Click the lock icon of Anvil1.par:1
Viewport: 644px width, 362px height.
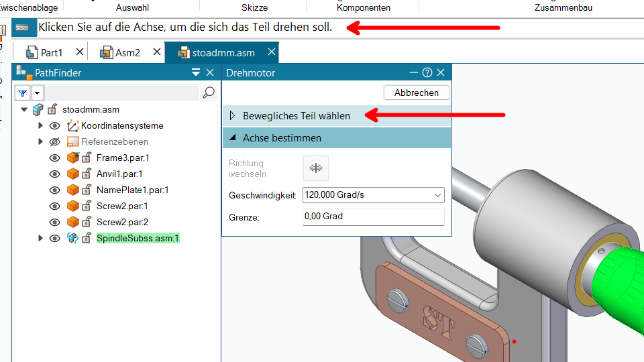pos(87,174)
